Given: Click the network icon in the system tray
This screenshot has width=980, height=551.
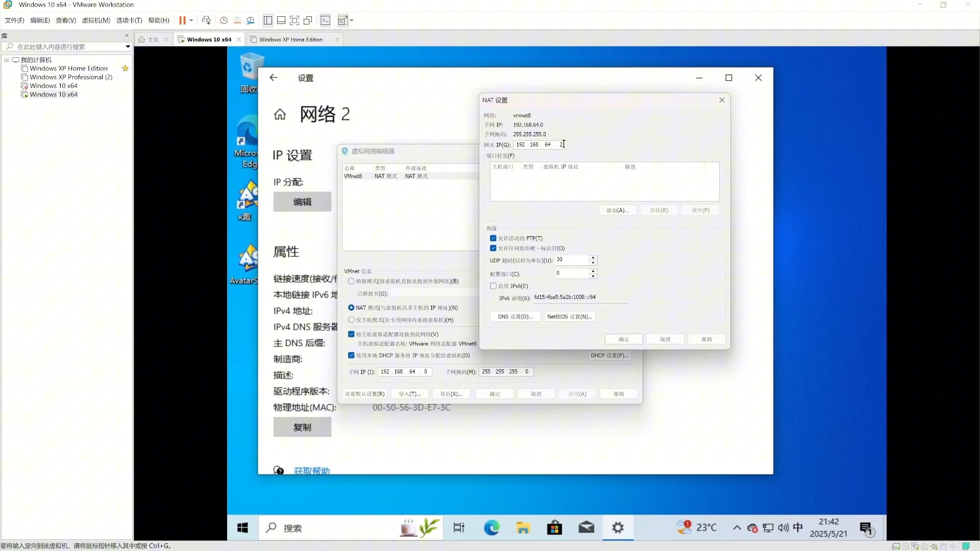Looking at the screenshot, I should tap(768, 528).
